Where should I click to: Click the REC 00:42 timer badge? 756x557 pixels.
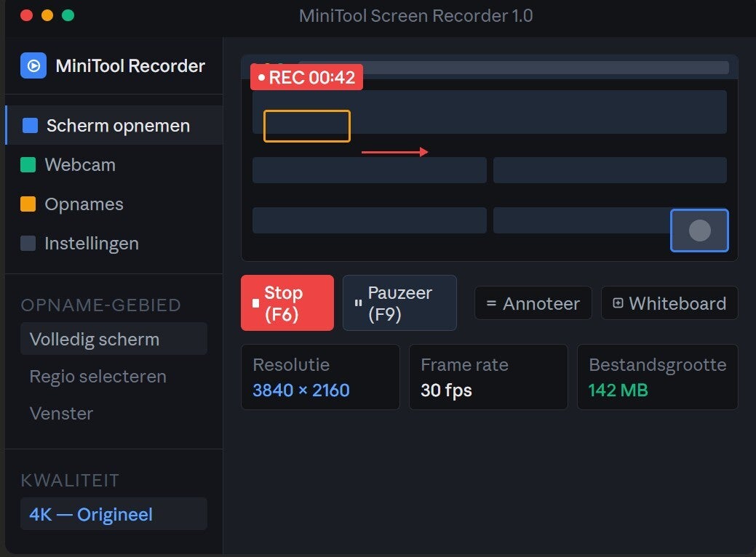click(x=306, y=77)
